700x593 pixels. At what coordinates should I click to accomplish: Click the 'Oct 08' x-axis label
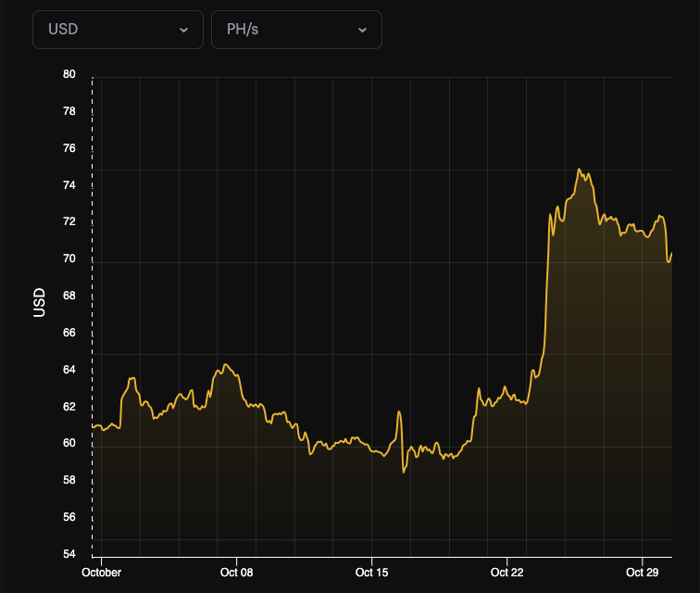point(237,573)
